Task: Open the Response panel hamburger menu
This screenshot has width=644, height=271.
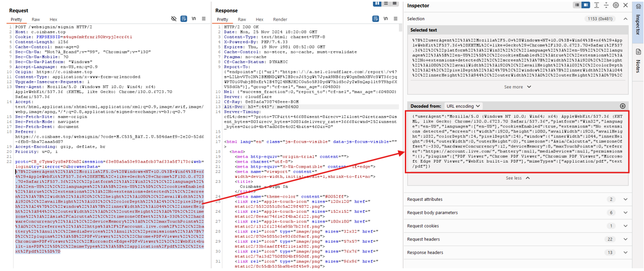Action: coord(396,19)
